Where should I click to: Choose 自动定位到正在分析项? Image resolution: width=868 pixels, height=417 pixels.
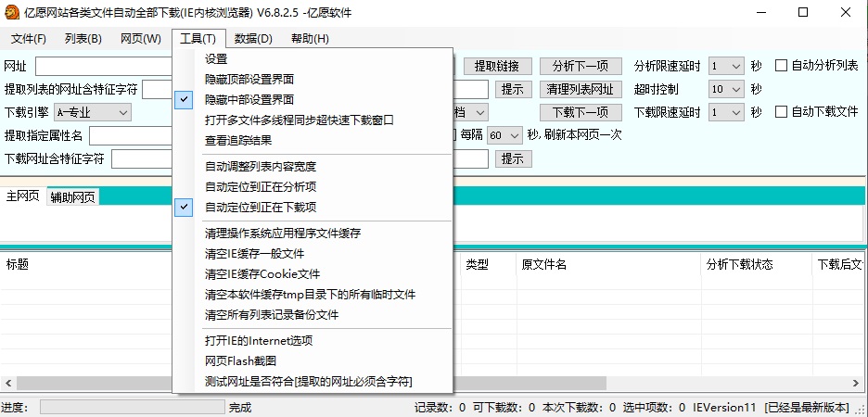pyautogui.click(x=313, y=187)
